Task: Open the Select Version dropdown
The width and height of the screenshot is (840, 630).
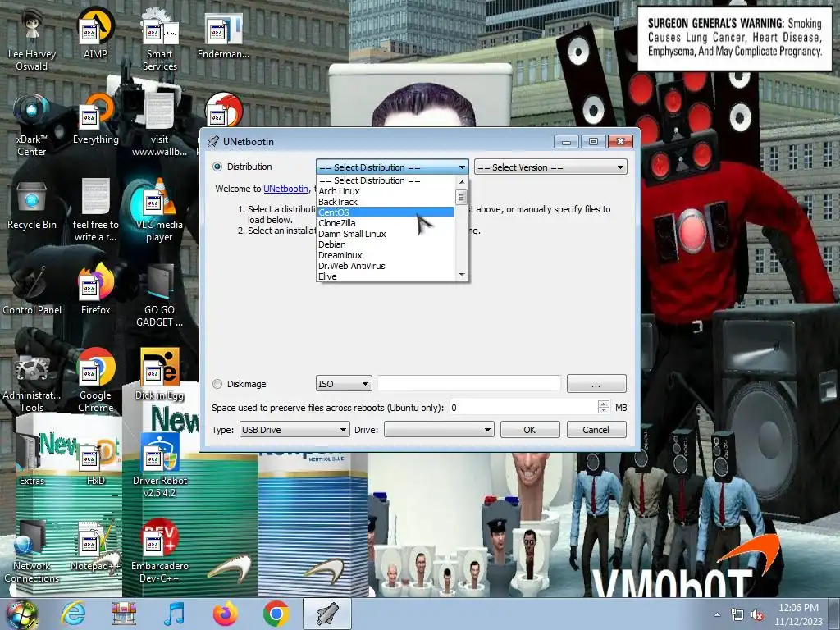Action: click(550, 167)
